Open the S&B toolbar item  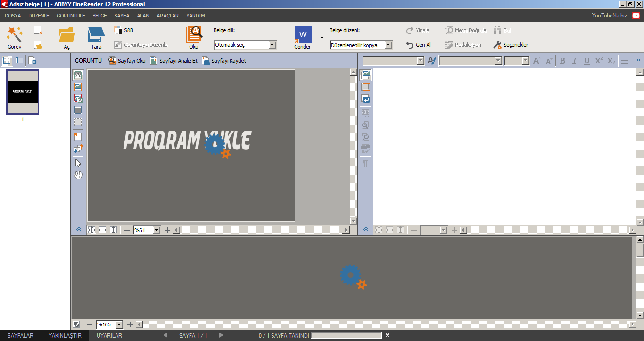tap(124, 30)
